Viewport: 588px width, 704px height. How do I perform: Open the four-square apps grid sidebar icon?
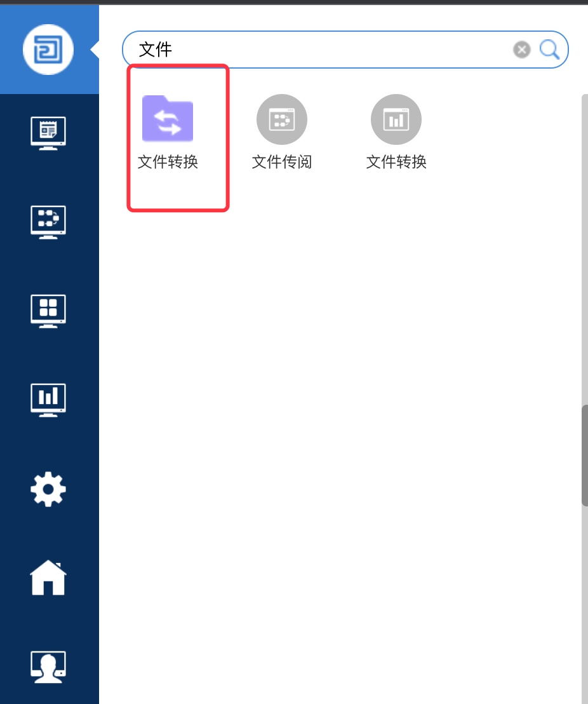pos(48,311)
